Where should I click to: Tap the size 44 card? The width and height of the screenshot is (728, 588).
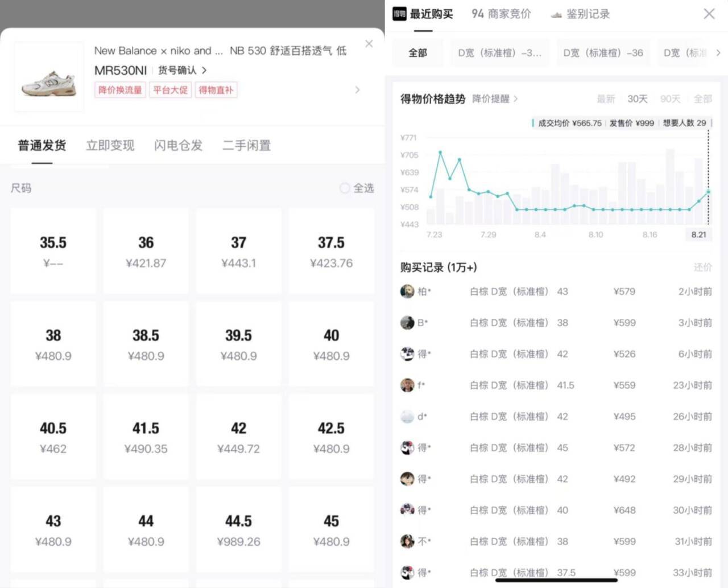(146, 529)
